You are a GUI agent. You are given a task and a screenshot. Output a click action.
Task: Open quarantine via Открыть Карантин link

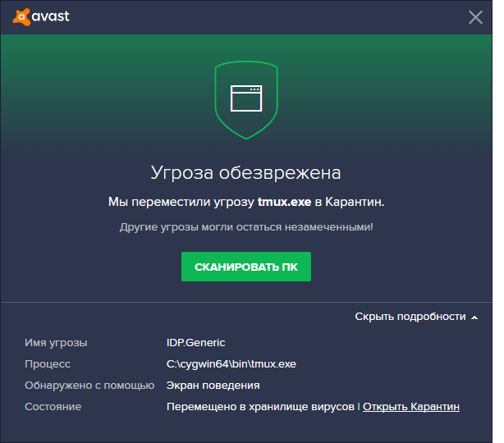pos(411,407)
